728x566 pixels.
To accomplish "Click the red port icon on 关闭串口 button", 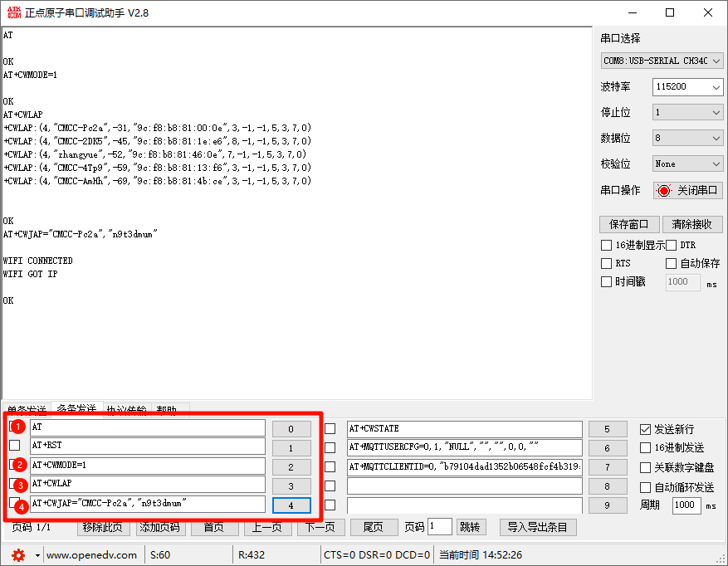I will (x=664, y=190).
